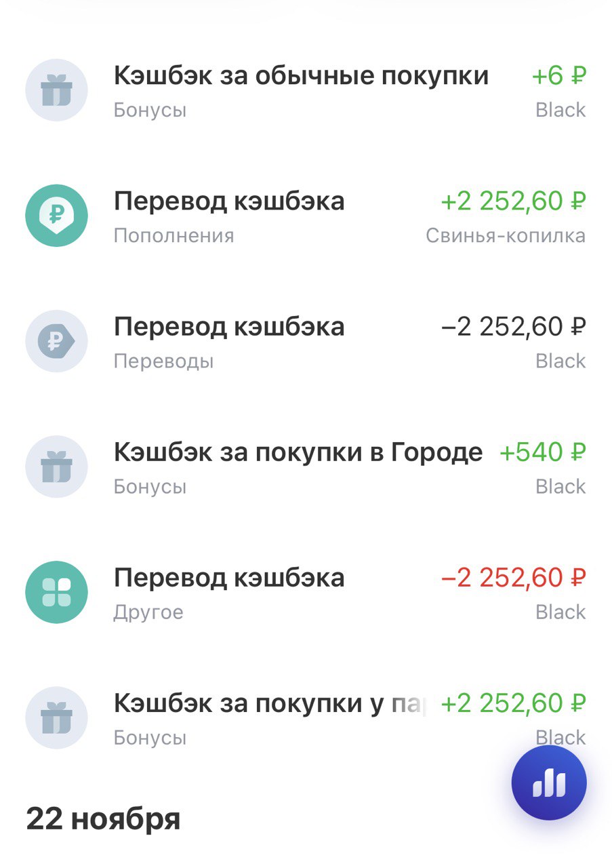Click the black −2 252,60 ₽ amount

tap(513, 327)
